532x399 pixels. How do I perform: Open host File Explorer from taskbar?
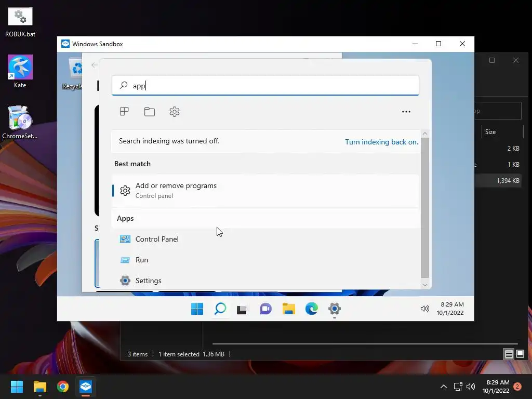click(x=39, y=387)
